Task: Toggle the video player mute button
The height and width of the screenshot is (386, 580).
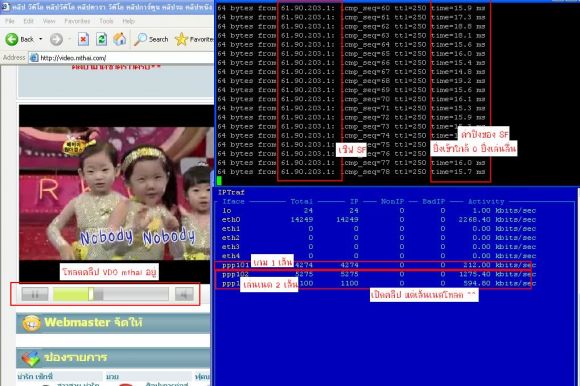Action: pos(184,294)
